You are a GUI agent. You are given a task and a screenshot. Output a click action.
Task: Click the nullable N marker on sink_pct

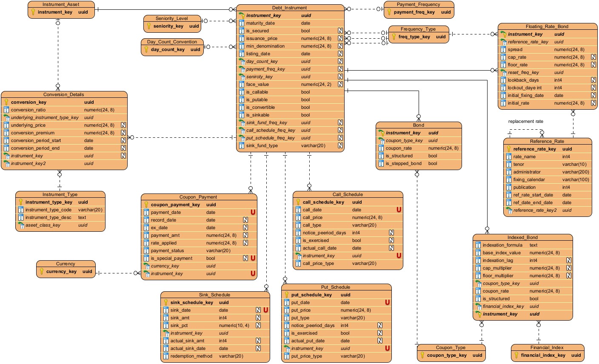tap(258, 325)
